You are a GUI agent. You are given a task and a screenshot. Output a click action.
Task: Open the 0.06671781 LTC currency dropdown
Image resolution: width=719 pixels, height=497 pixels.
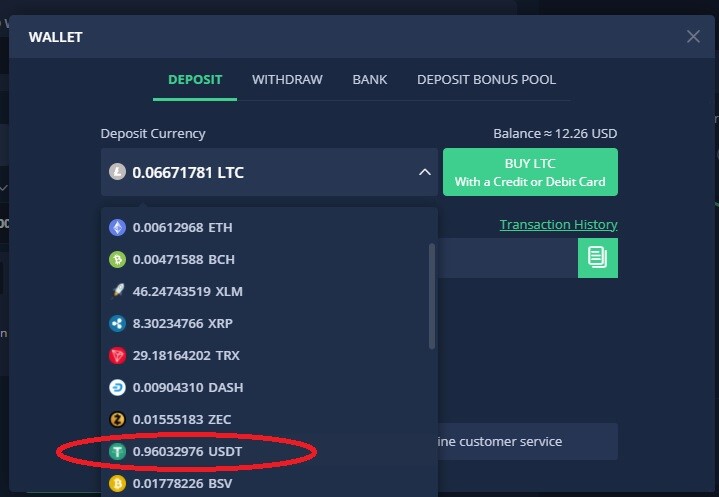click(269, 172)
